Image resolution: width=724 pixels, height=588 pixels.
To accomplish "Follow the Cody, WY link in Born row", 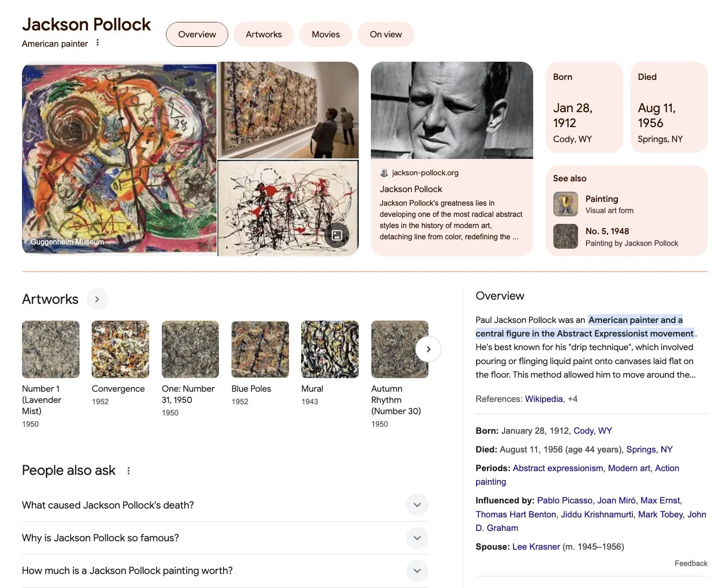I will 593,431.
